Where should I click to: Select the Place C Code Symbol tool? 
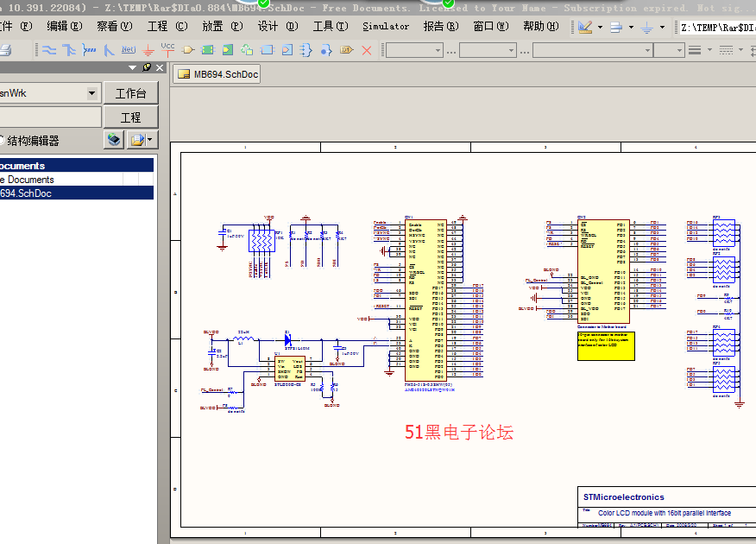tap(267, 50)
